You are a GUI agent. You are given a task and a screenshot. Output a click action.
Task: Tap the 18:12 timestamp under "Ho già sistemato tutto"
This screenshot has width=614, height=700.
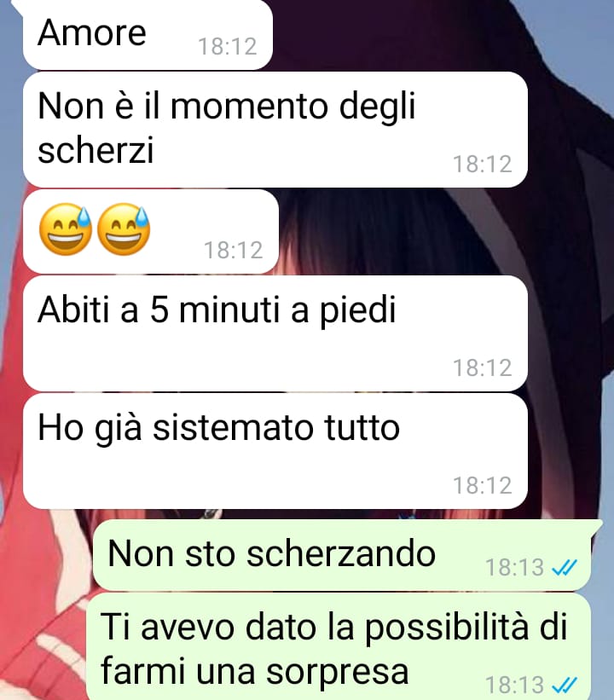click(483, 485)
